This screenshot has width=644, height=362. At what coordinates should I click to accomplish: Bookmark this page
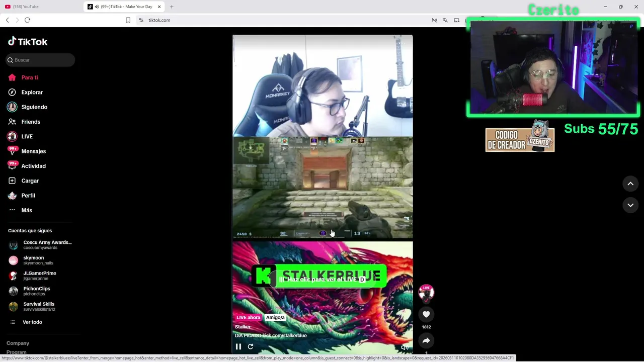click(128, 20)
